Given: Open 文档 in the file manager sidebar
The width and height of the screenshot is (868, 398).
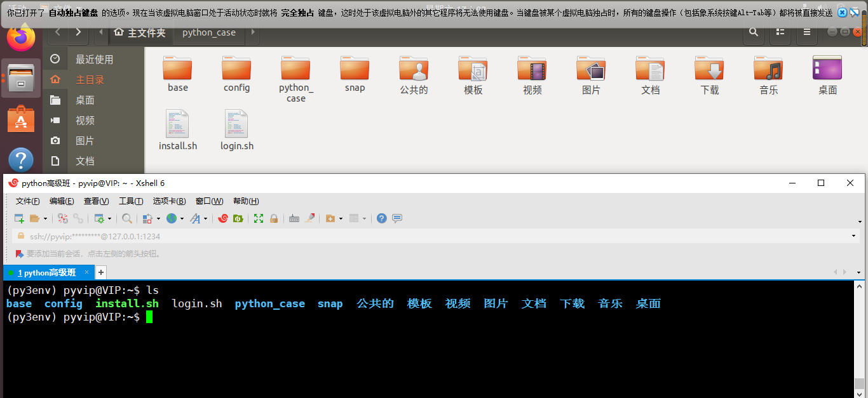Looking at the screenshot, I should point(93,161).
